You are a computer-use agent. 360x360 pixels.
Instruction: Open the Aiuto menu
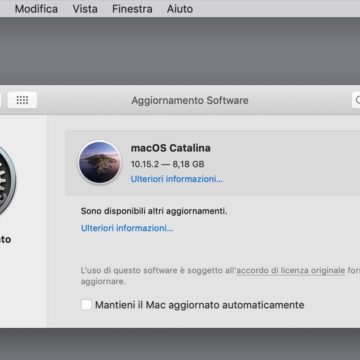tap(180, 9)
